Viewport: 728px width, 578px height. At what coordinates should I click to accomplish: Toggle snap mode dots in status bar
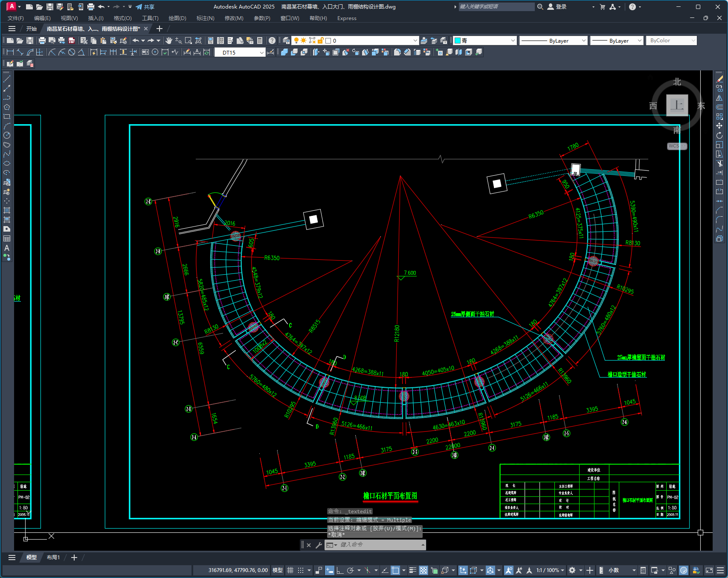301,570
